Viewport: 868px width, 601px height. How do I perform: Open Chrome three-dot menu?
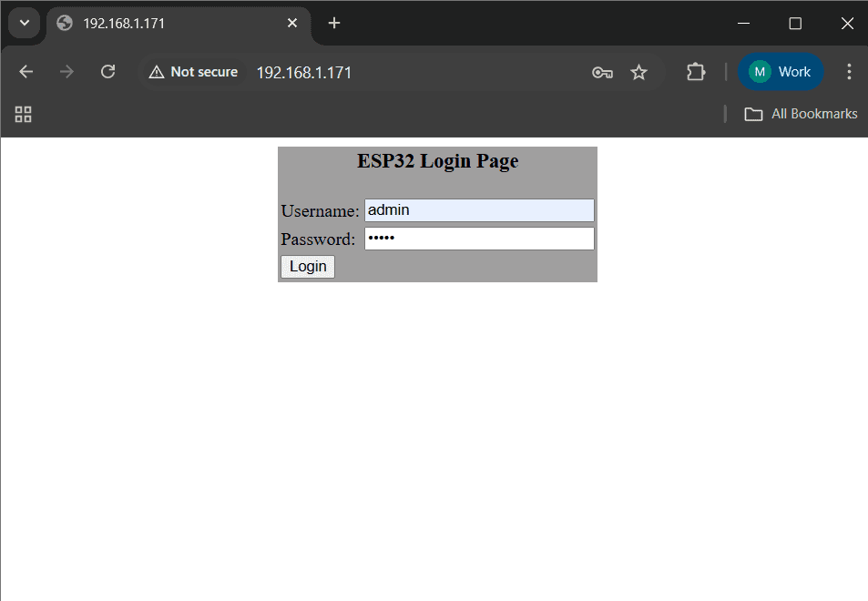(x=849, y=72)
